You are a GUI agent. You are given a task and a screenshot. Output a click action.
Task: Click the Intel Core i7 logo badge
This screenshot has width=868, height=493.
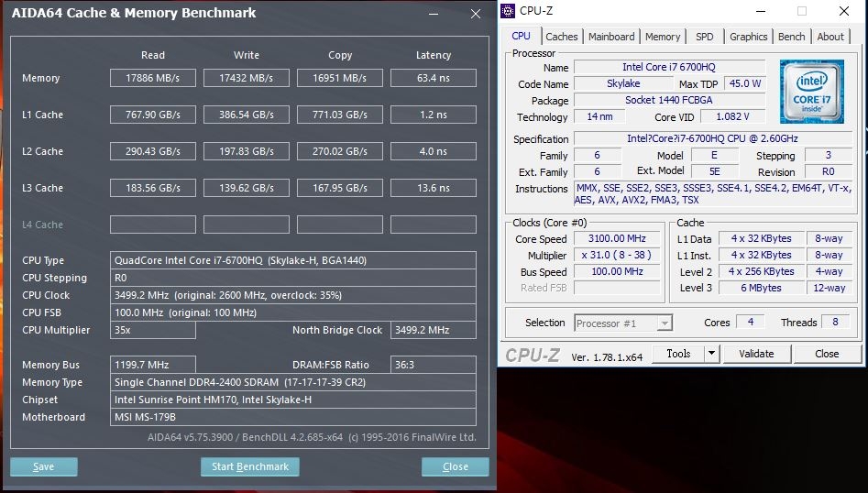811,92
